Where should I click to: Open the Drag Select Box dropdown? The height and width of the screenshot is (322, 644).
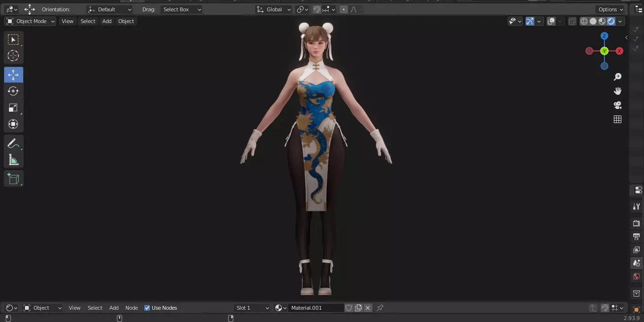pyautogui.click(x=182, y=9)
